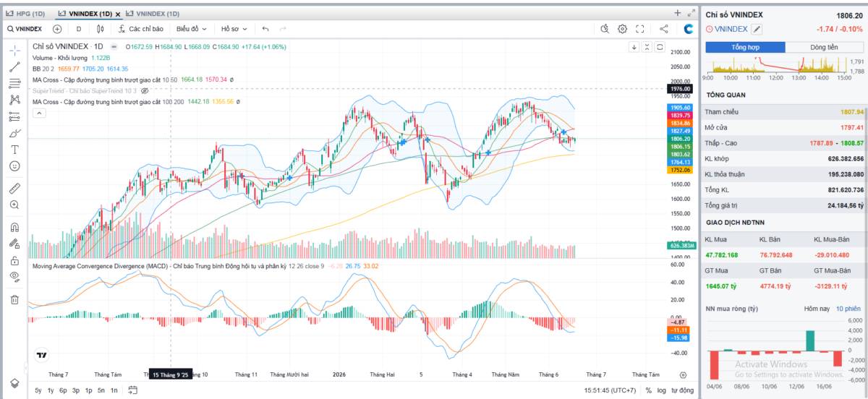The width and height of the screenshot is (868, 399).
Task: Add a symbol to compare with plus icon
Action: 57,29
